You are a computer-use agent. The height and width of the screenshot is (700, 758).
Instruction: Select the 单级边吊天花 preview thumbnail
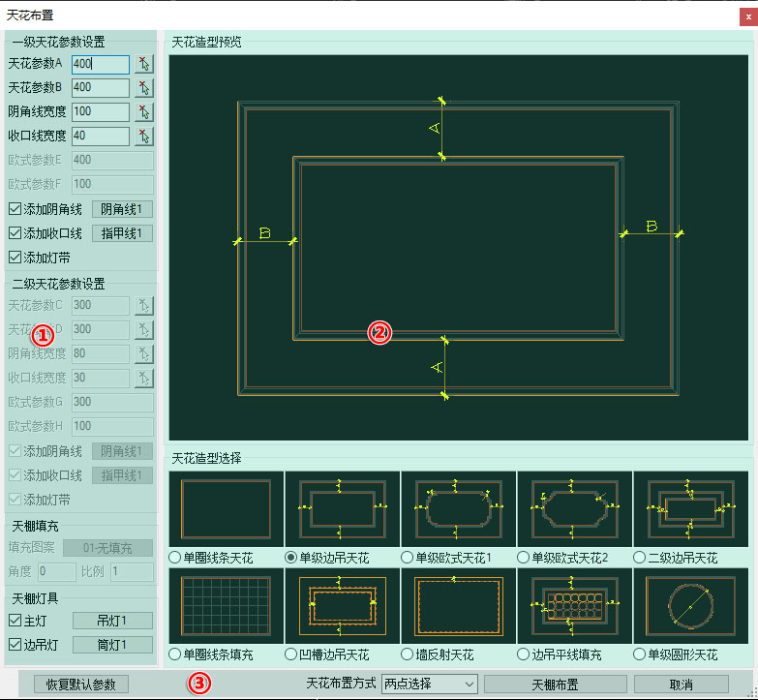[x=343, y=509]
